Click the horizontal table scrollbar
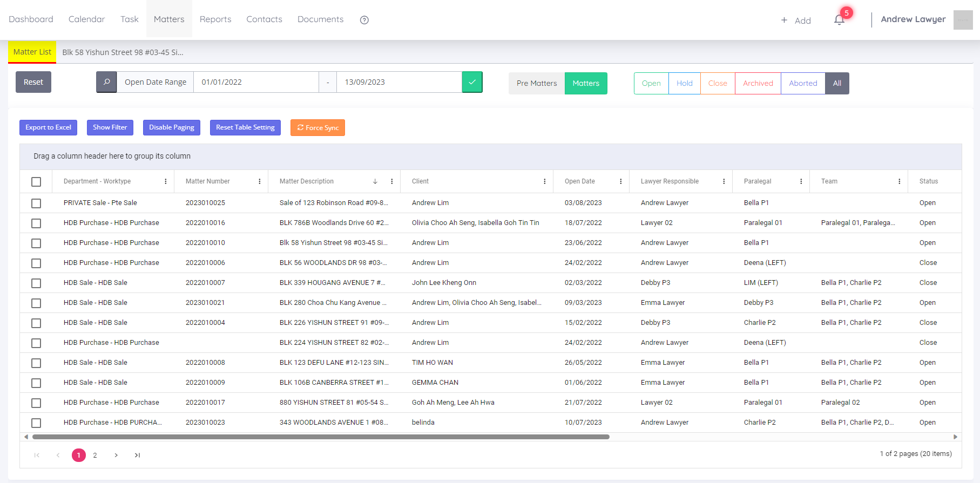Screen dimensions: 980x483 [x=321, y=437]
